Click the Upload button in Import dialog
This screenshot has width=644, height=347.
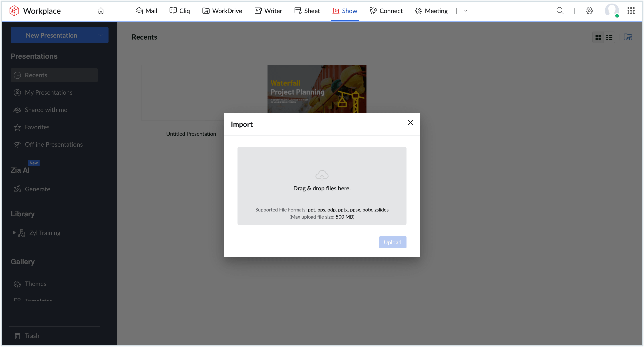point(392,242)
